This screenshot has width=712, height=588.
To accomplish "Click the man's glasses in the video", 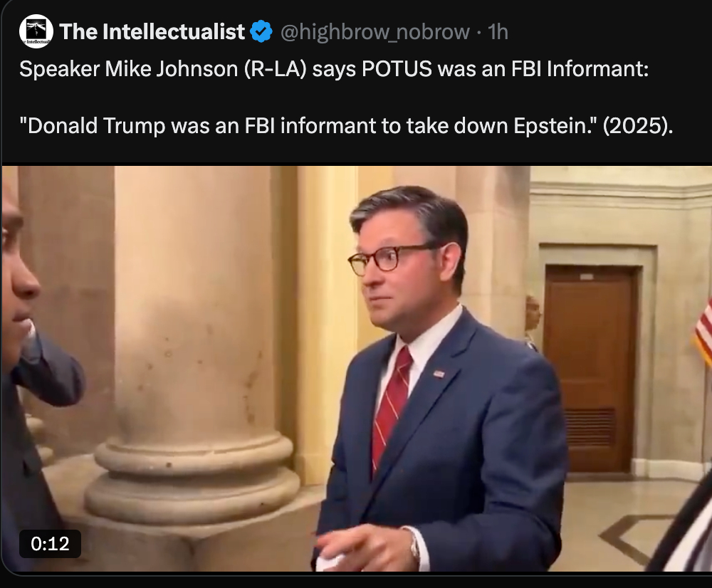I will tap(389, 259).
